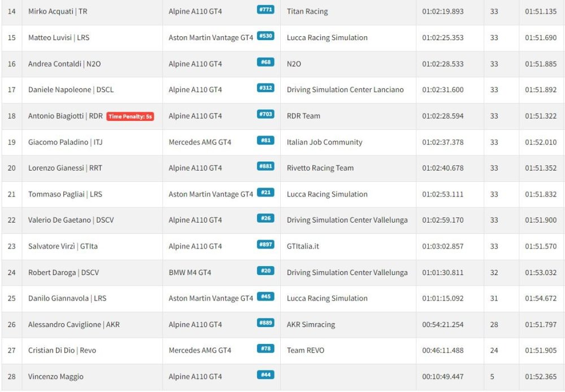Click the red Time Penalty: 5s label
The image size is (565, 392).
point(130,116)
